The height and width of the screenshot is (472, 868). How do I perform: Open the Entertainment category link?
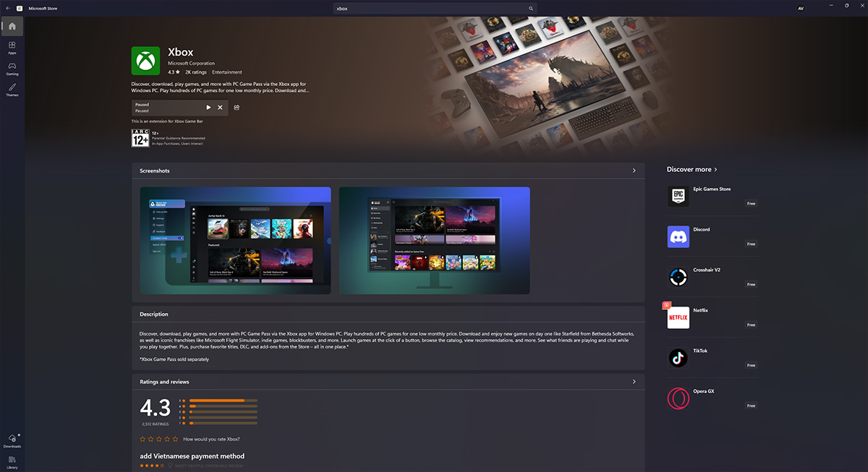pos(227,72)
